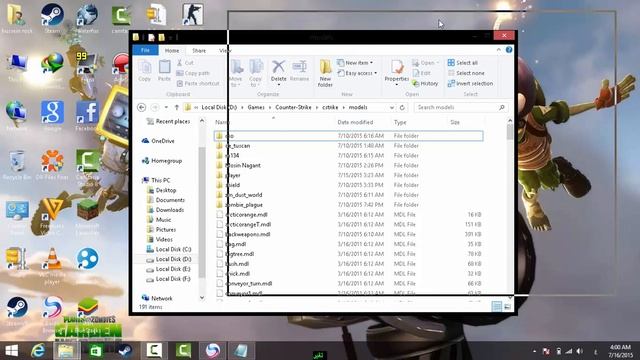Go back with the Back arrow
Image resolution: width=640 pixels, height=360 pixels.
click(x=142, y=107)
